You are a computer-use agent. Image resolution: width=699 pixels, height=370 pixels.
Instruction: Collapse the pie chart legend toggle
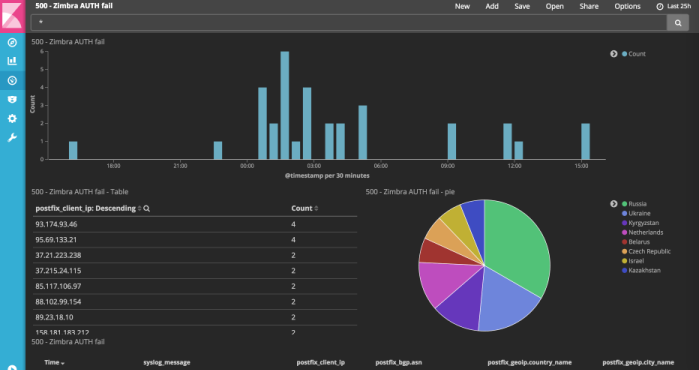click(x=614, y=204)
